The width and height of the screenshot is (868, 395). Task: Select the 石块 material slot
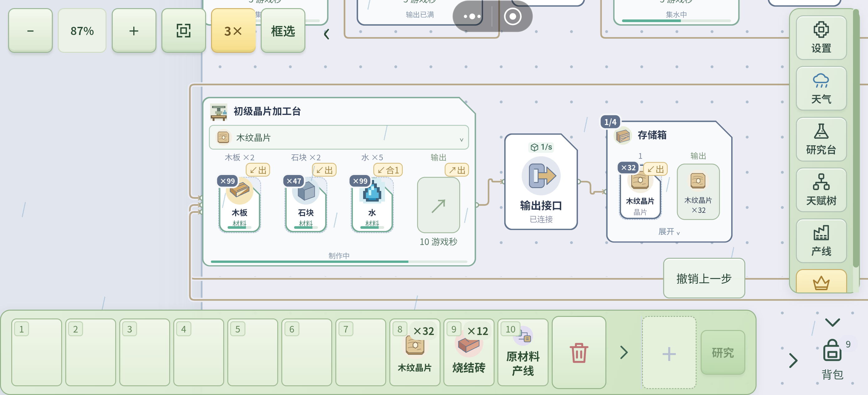tap(306, 204)
